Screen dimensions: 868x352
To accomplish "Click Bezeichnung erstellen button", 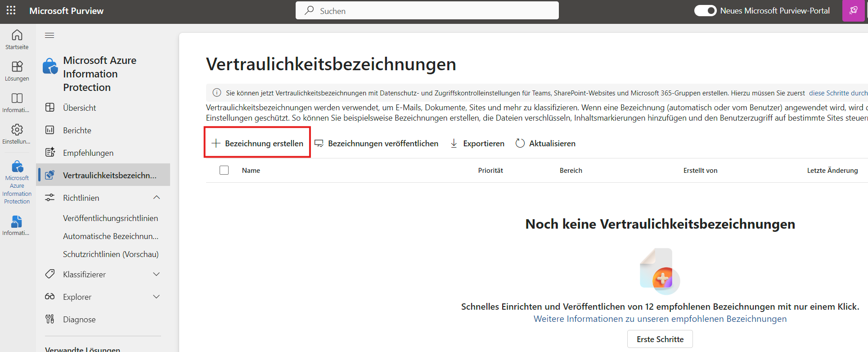I will pyautogui.click(x=257, y=144).
